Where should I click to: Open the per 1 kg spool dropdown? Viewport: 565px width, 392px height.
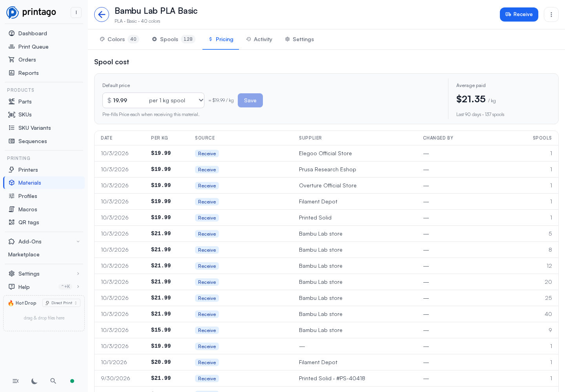(x=176, y=100)
